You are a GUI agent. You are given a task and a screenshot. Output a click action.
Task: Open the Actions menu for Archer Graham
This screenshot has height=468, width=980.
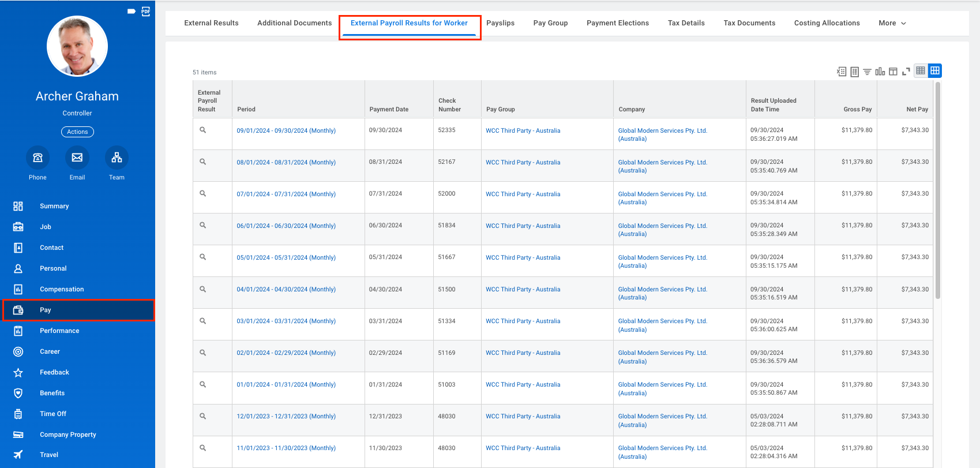[x=77, y=132]
